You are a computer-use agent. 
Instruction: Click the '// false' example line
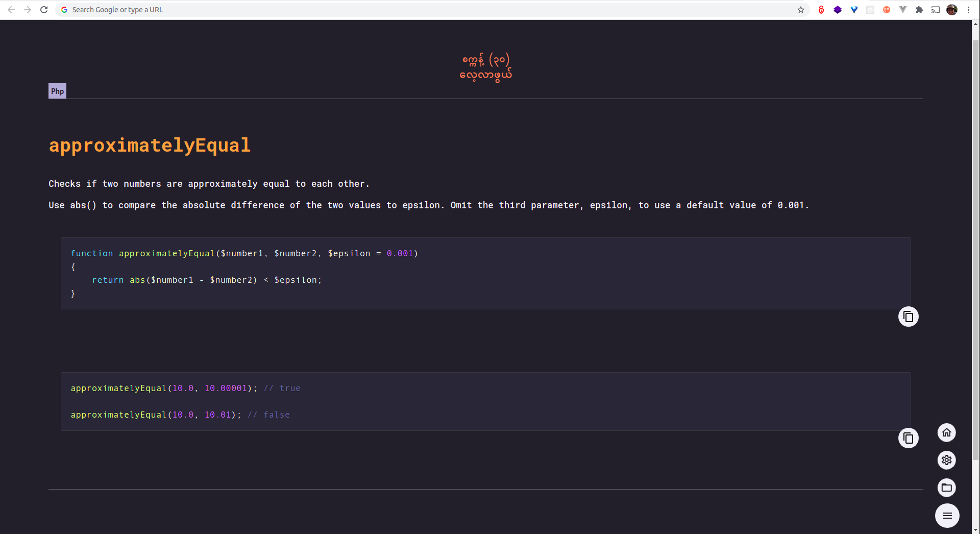180,415
